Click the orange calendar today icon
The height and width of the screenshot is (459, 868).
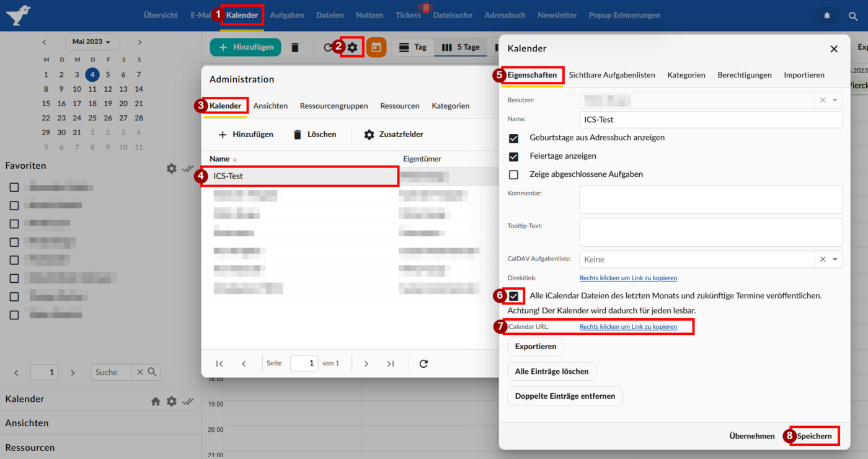(376, 47)
